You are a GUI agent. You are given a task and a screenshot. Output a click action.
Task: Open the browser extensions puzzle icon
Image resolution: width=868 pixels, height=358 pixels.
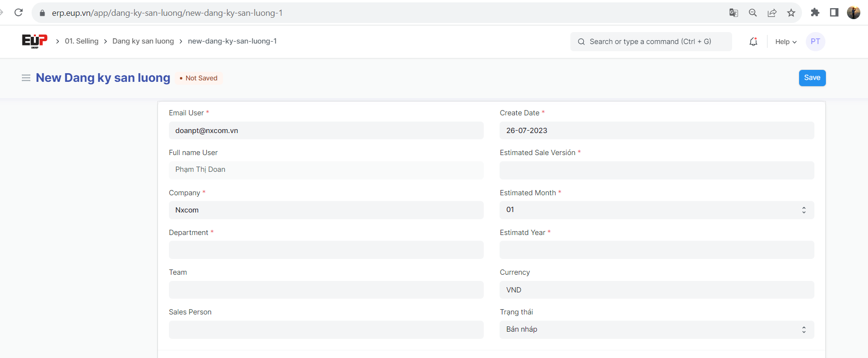[x=815, y=12]
